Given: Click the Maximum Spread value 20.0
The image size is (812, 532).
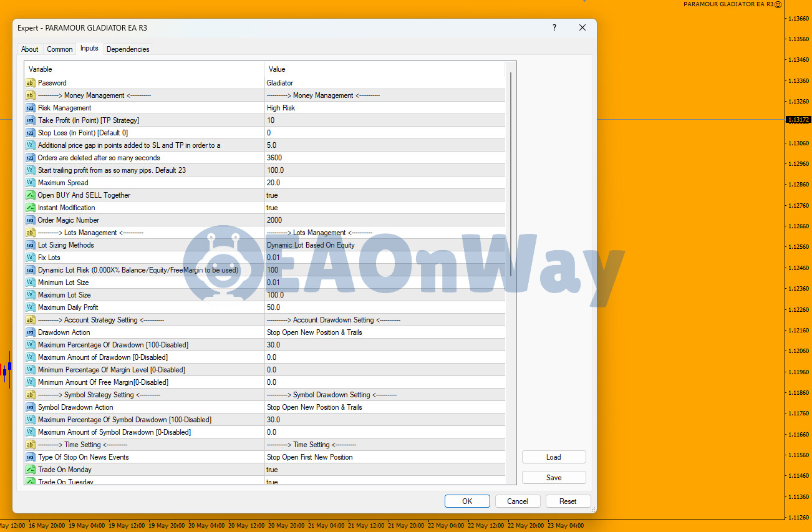Looking at the screenshot, I should pyautogui.click(x=273, y=183).
